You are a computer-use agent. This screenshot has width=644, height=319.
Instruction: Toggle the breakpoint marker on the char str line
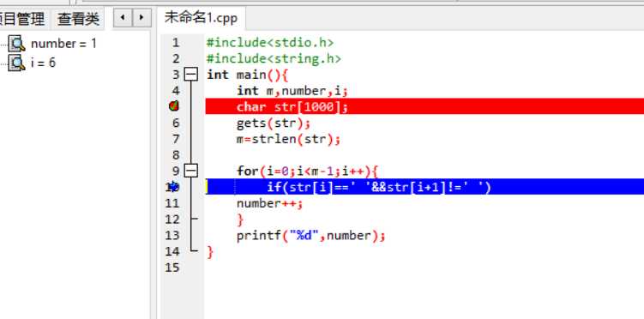pyautogui.click(x=174, y=106)
